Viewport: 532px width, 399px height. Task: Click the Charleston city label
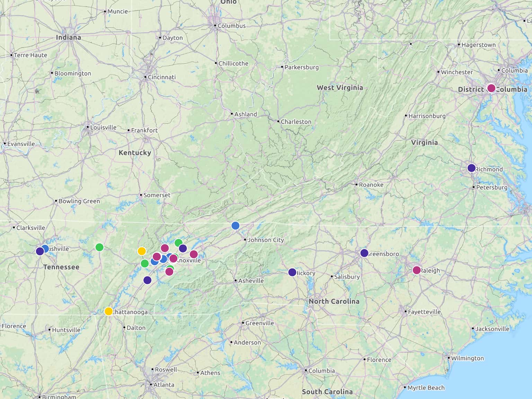pyautogui.click(x=296, y=122)
